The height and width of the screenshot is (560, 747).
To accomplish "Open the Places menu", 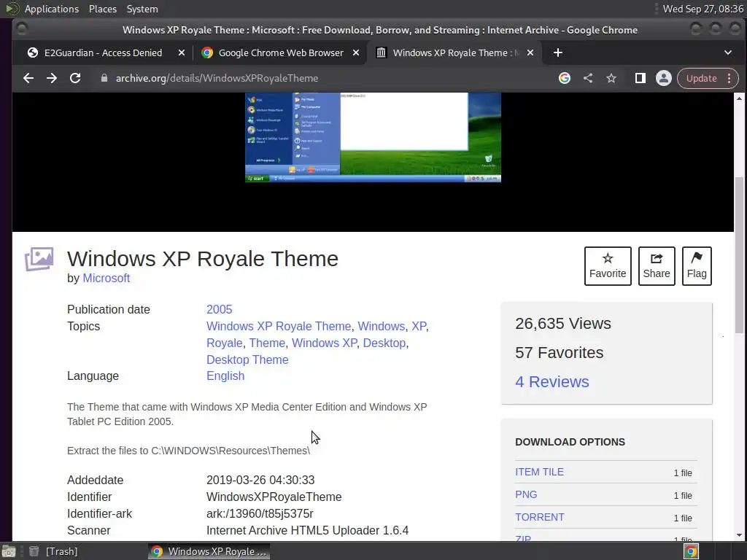I will [102, 9].
